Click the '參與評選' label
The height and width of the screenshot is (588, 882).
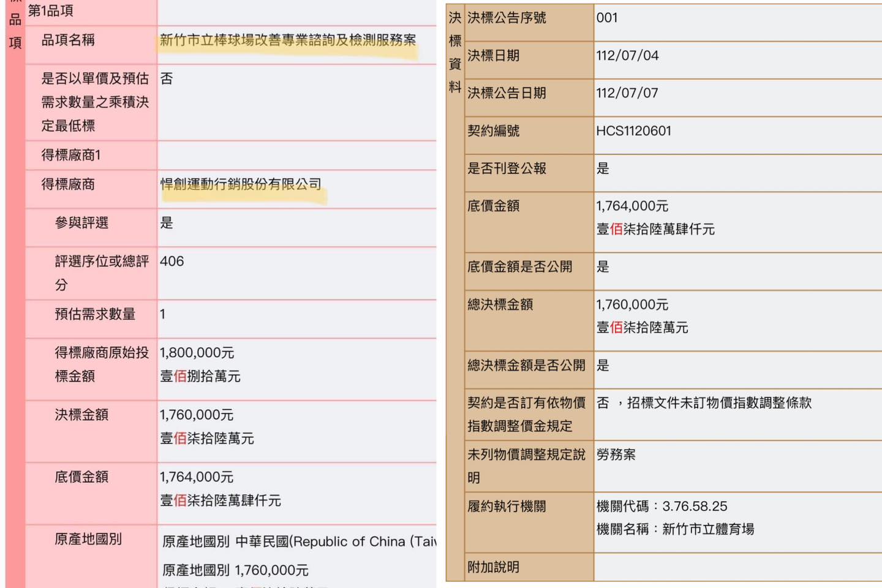click(81, 222)
